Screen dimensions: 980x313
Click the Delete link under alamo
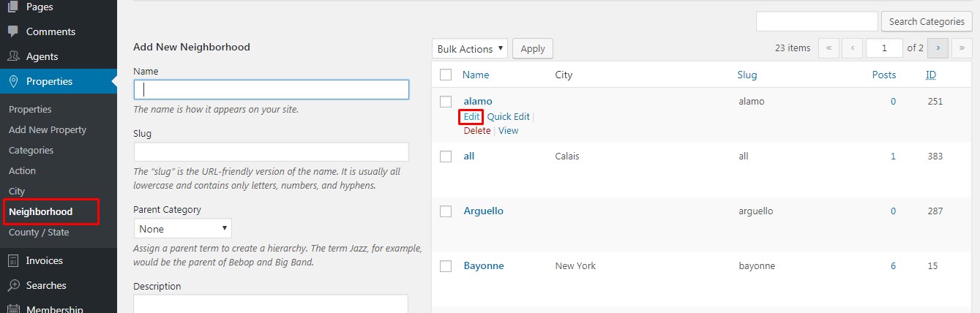coord(477,131)
